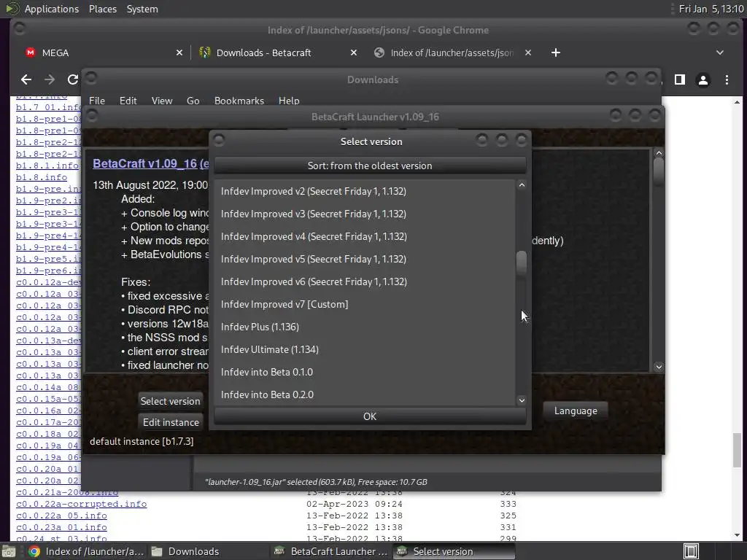Open a new Chrome tab

point(555,52)
